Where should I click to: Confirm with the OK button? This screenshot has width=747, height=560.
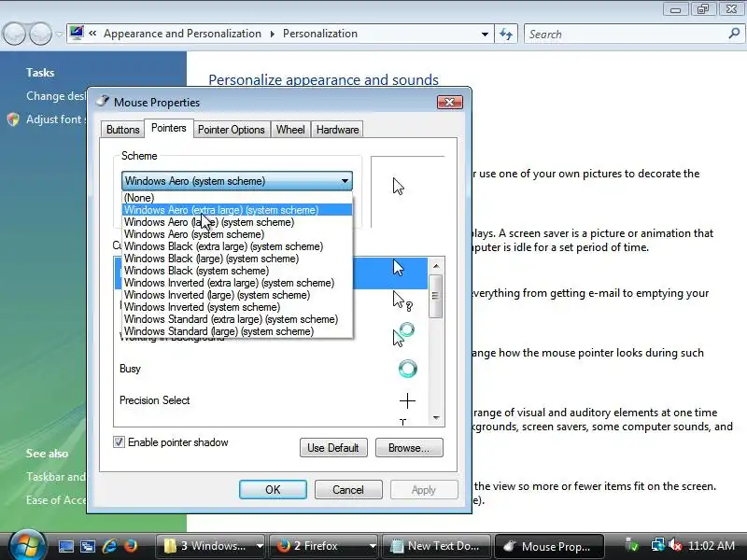(x=273, y=489)
